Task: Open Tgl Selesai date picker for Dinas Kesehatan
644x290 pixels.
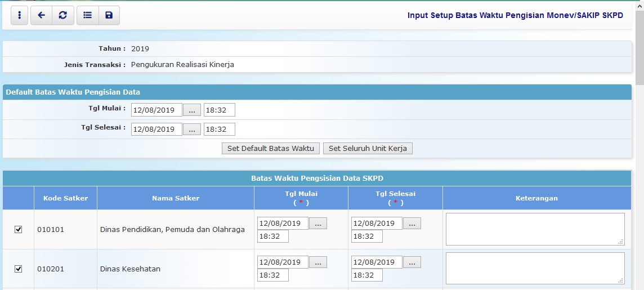Action: point(412,262)
